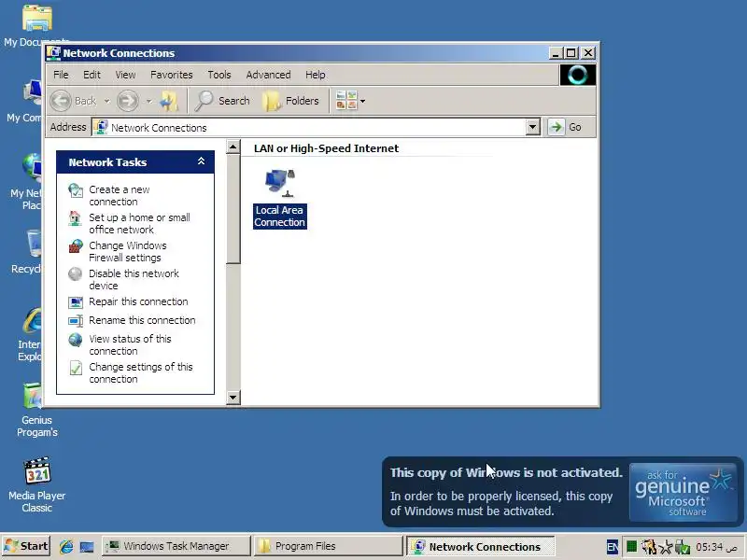Select Media Player Classic desktop icon
This screenshot has height=560, width=747.
click(x=37, y=484)
